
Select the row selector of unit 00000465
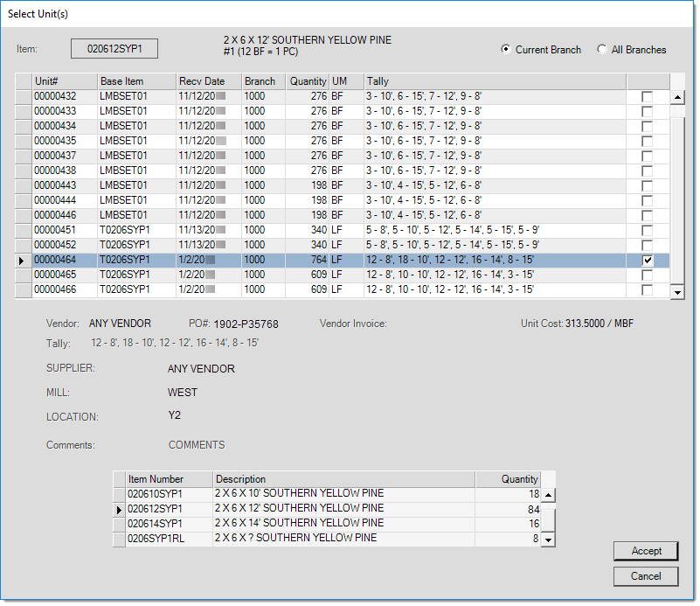click(x=24, y=275)
